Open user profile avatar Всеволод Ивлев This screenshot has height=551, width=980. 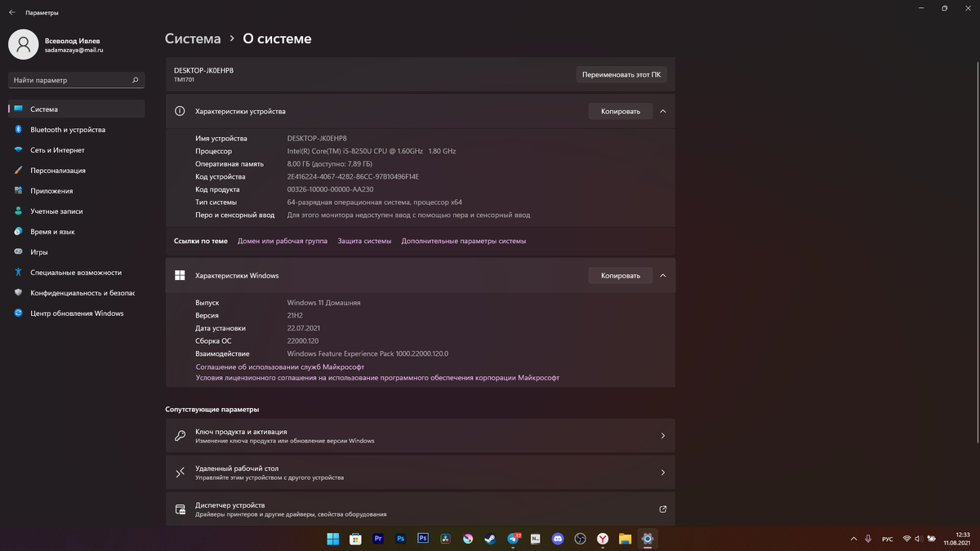coord(23,44)
